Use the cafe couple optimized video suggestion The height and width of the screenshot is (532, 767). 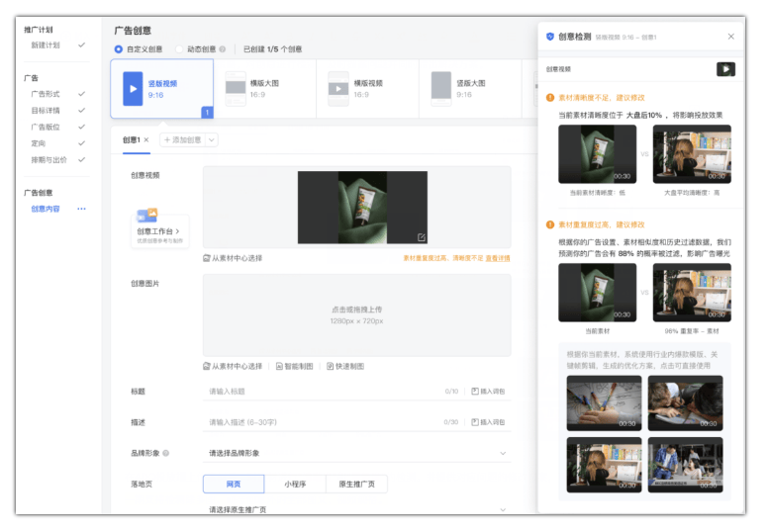click(x=685, y=465)
